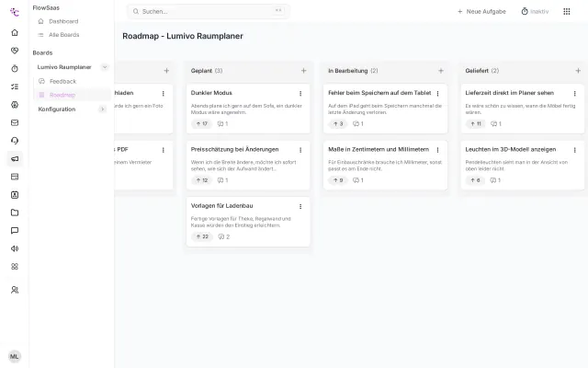Image resolution: width=588 pixels, height=368 pixels.
Task: Upvote Lieferzeit direkt im Planer card (11)
Action: (476, 123)
